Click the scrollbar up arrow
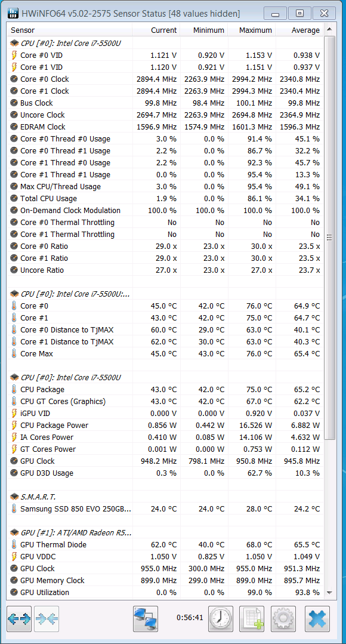 point(329,30)
